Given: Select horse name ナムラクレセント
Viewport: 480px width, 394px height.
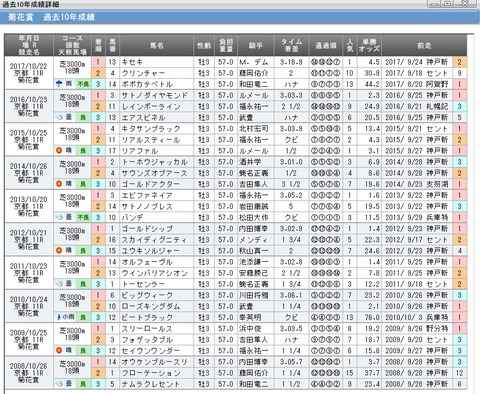Looking at the screenshot, I should tap(151, 384).
